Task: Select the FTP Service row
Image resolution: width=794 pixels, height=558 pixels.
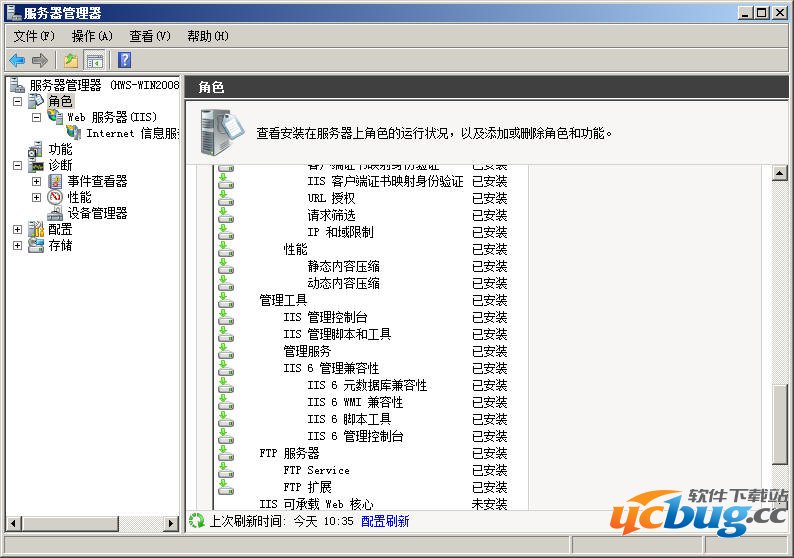Action: point(316,470)
